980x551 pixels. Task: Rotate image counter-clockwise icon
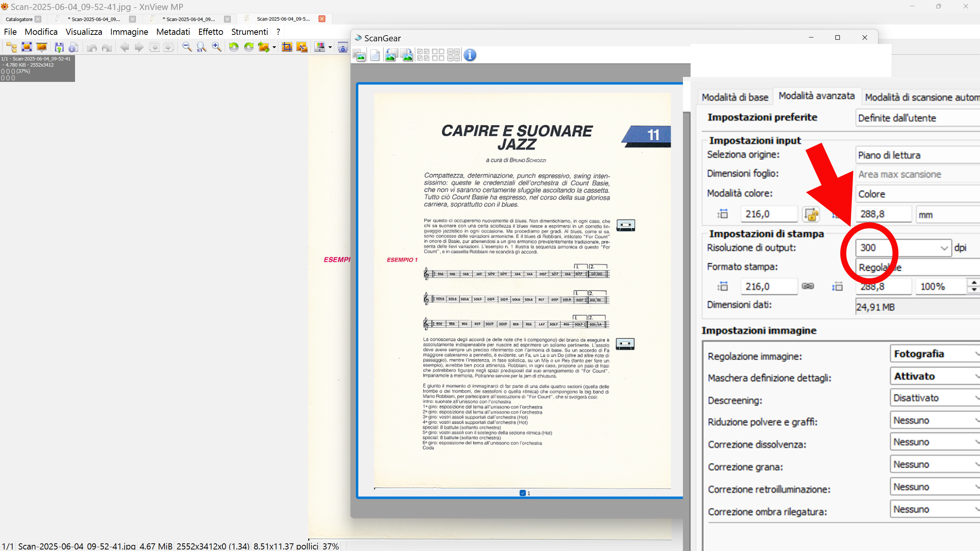(x=234, y=47)
